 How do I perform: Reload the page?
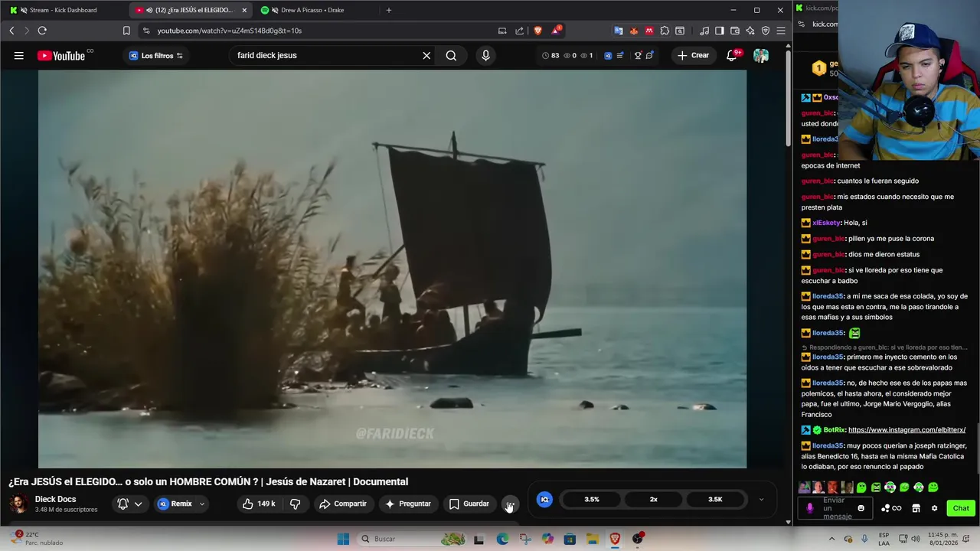42,31
